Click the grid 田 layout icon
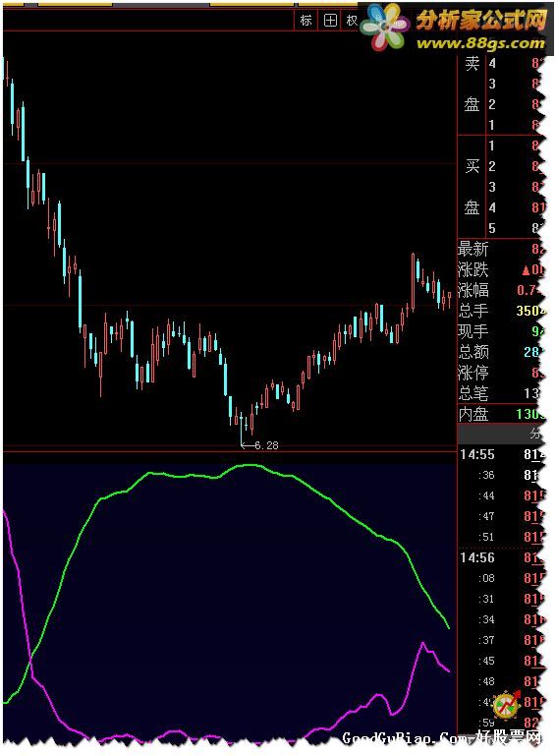556x756 pixels. 330,21
